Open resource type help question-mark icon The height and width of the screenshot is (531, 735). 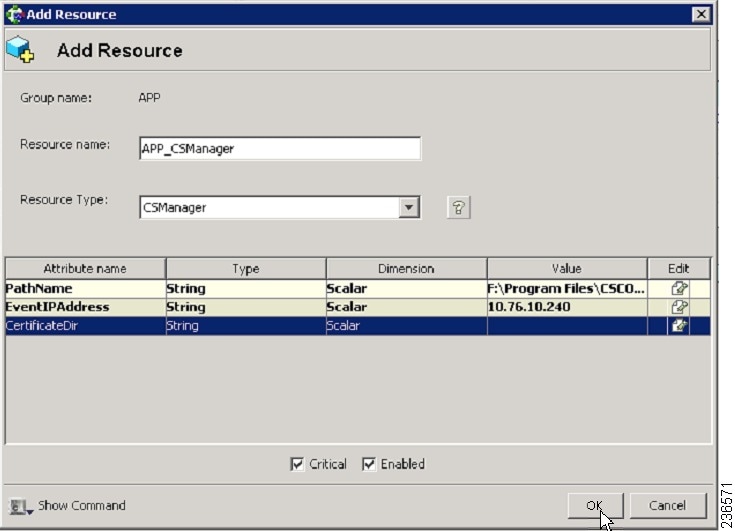458,207
